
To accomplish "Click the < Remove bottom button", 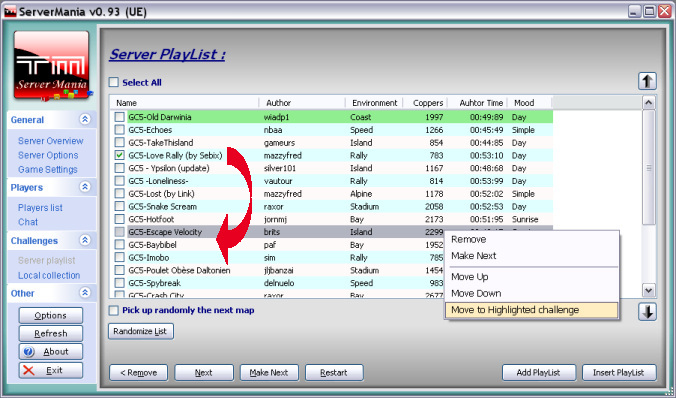I will pyautogui.click(x=138, y=373).
